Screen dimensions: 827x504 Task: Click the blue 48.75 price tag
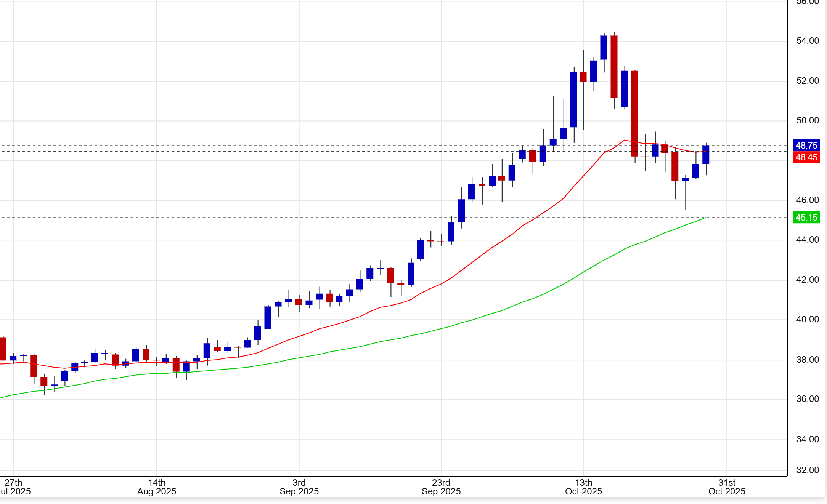click(806, 145)
